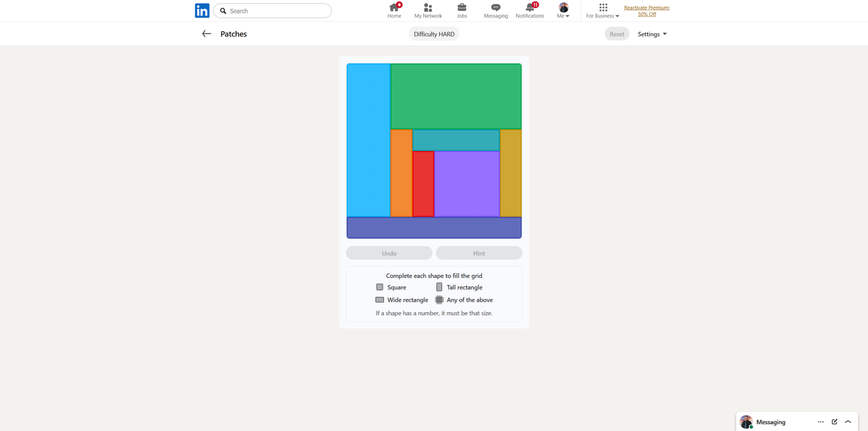Expand the Me profile menu
This screenshot has width=868, height=431.
click(x=563, y=10)
